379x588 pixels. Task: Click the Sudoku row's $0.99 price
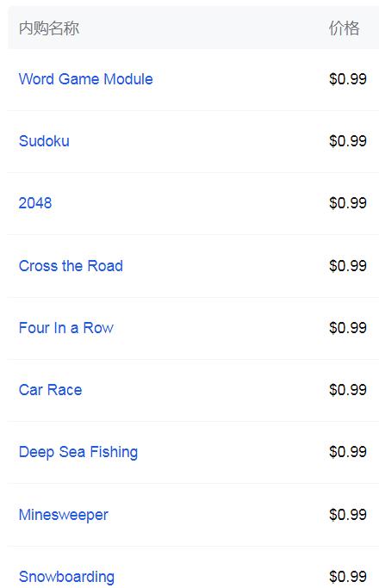click(348, 141)
